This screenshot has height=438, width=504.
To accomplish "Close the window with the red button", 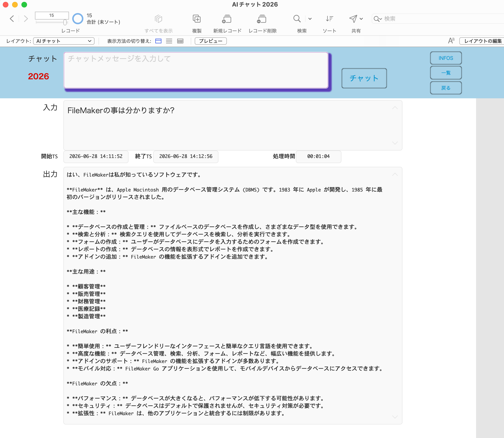I will pos(6,4).
